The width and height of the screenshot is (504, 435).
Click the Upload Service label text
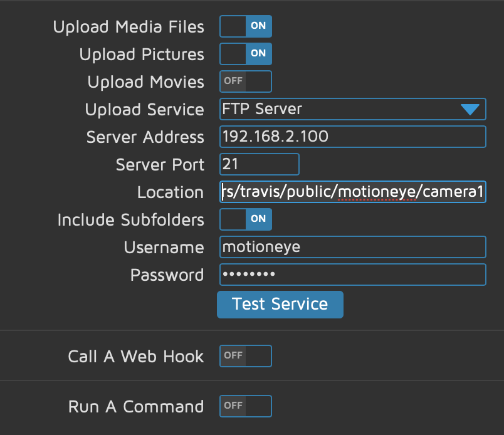point(144,108)
